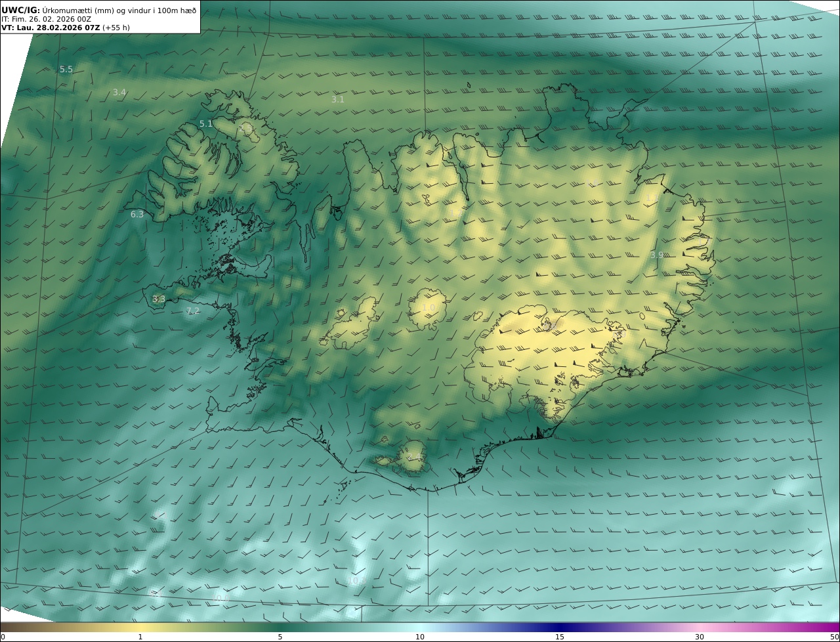Viewport: 840px width, 642px height.
Task: Click the '5' tick label on the color scale
Action: (280, 637)
